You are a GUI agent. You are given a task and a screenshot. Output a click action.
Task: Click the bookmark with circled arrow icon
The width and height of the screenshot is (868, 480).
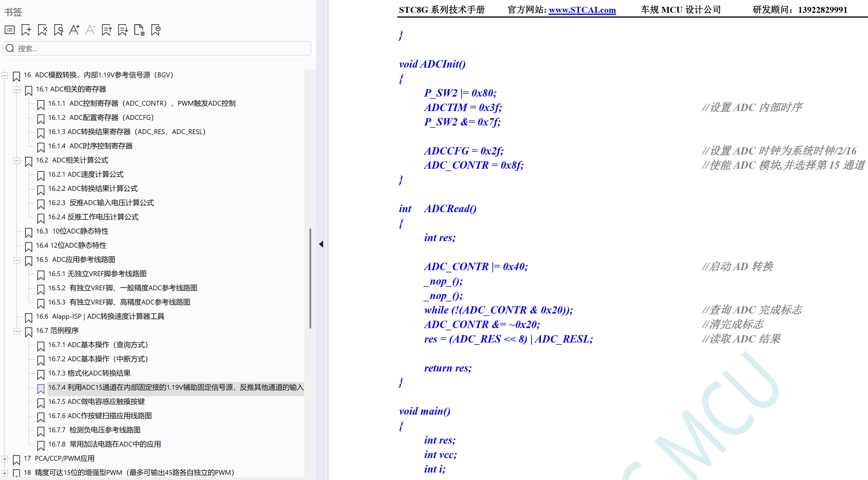[x=156, y=30]
